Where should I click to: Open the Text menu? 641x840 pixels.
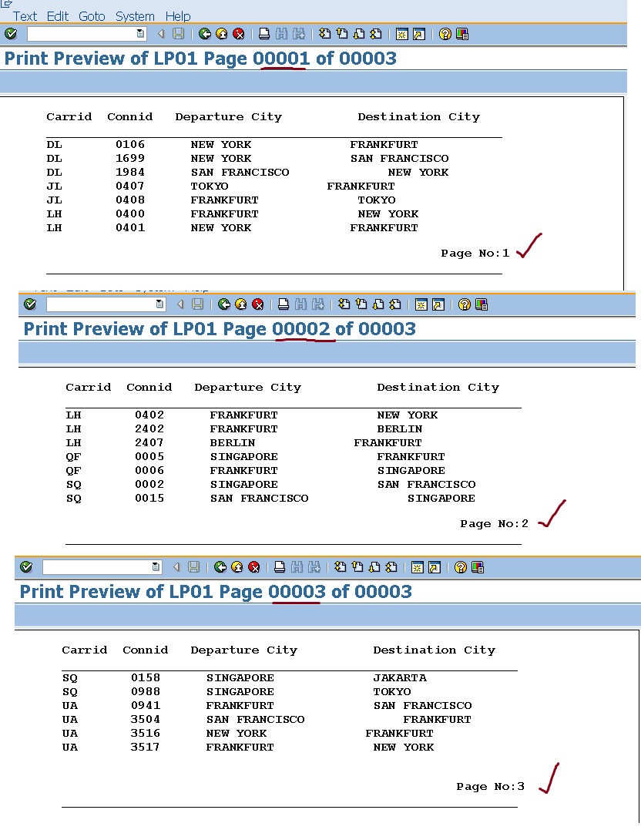[x=25, y=16]
